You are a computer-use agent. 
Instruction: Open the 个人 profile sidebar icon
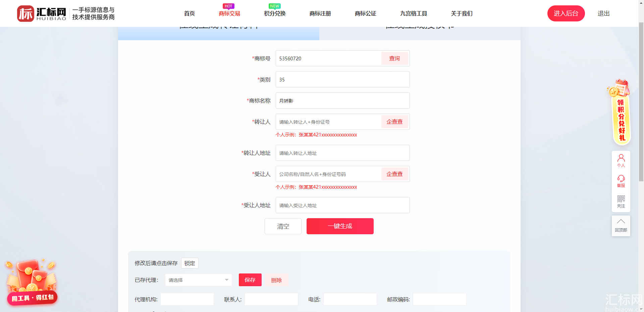621,161
